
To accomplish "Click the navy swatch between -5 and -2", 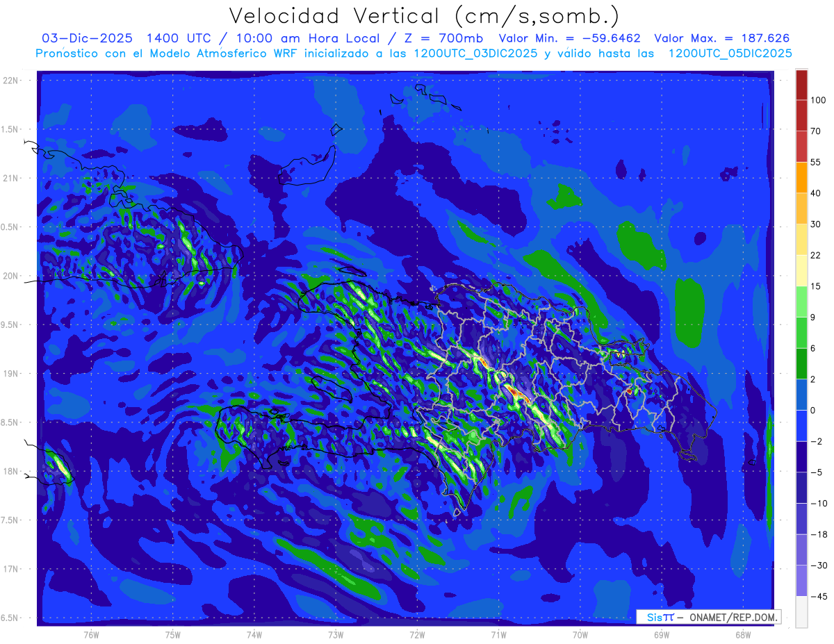I will (801, 456).
